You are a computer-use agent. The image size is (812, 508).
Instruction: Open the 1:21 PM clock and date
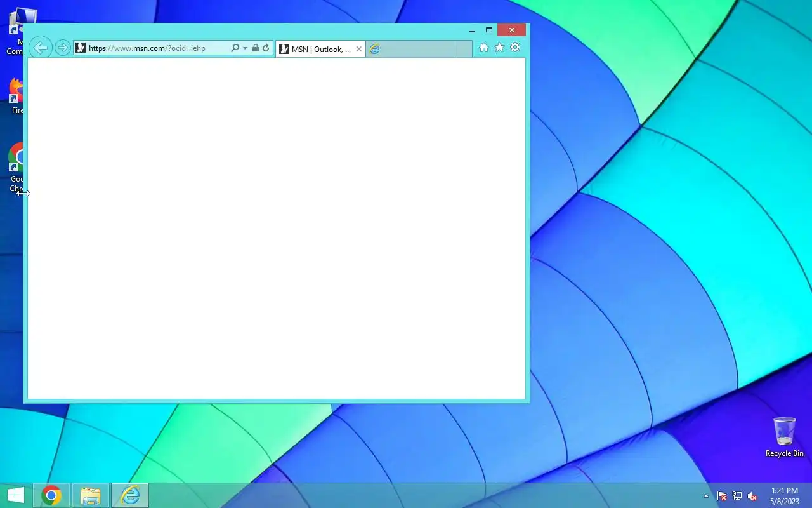[x=785, y=496]
